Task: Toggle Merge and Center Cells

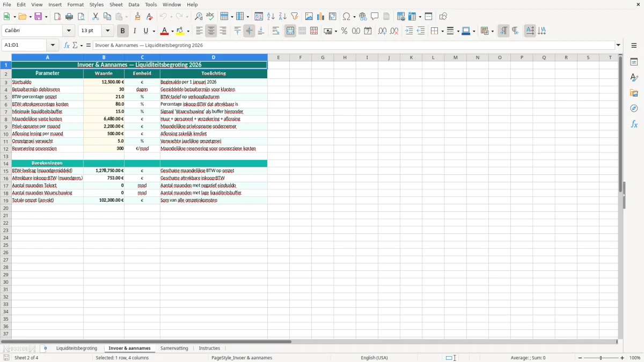Action: coord(290,31)
